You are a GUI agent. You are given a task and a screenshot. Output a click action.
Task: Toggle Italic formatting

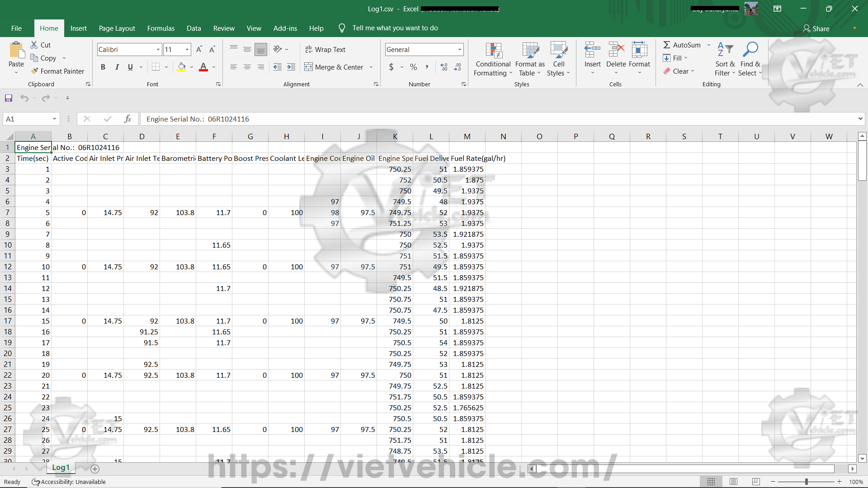tap(117, 67)
